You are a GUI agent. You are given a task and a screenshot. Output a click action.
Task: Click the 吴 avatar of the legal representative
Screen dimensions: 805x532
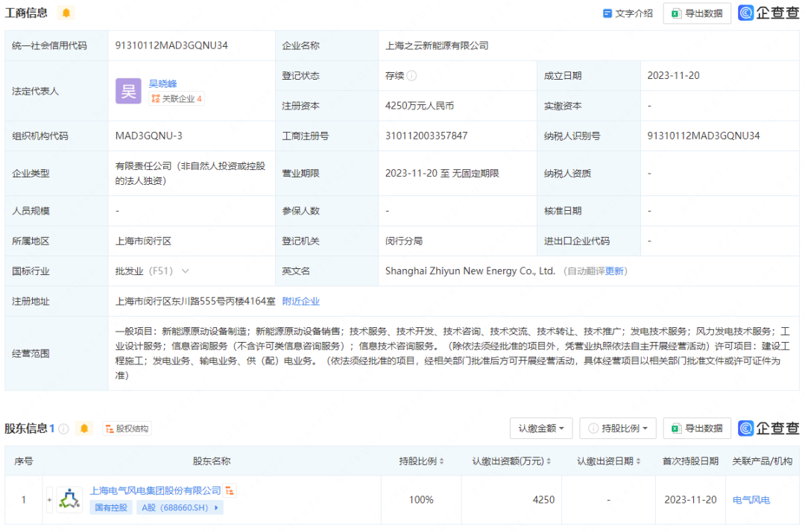pos(127,91)
